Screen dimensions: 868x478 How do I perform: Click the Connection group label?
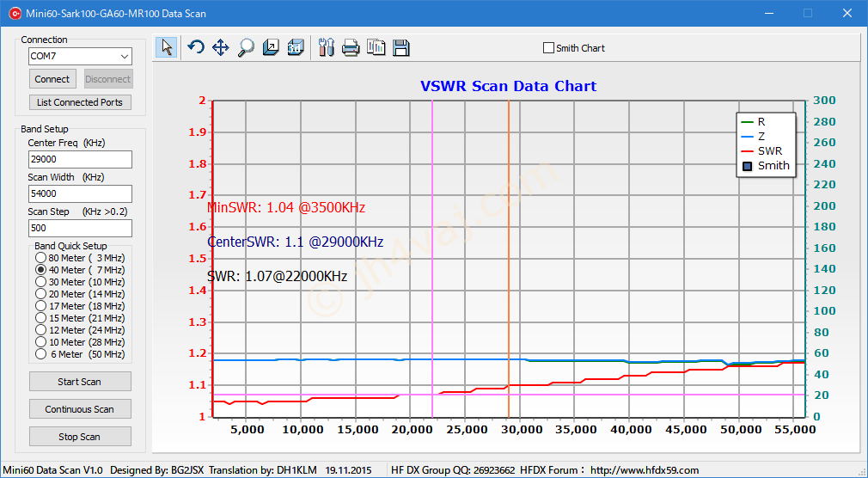(x=45, y=40)
